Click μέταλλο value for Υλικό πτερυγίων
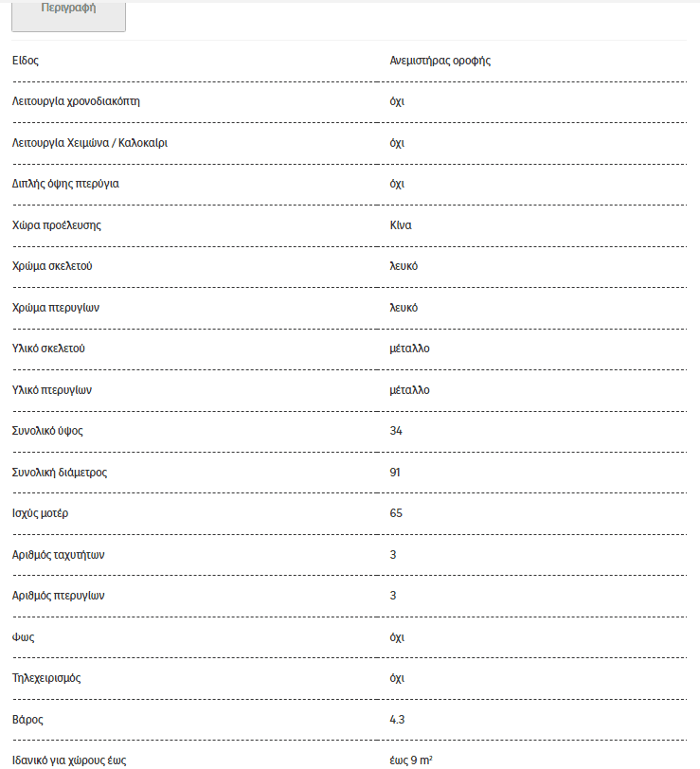 tap(409, 390)
